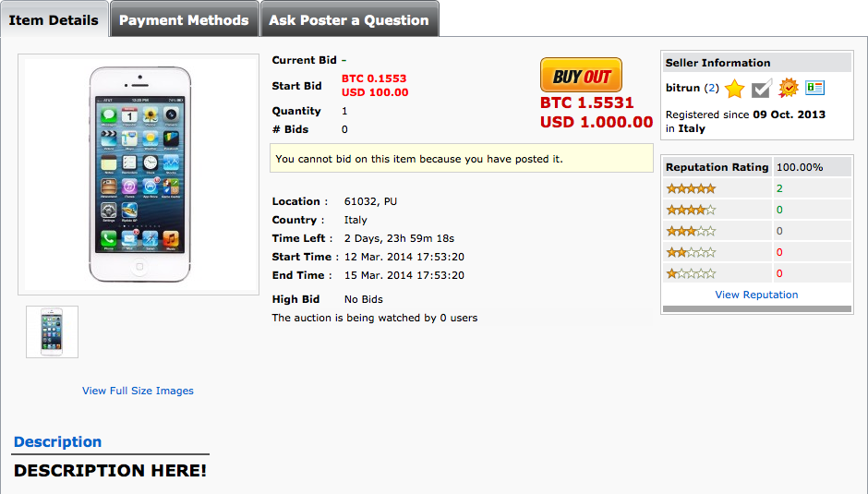Click seller name bitrun
Screen dimensions: 868x494
point(682,88)
